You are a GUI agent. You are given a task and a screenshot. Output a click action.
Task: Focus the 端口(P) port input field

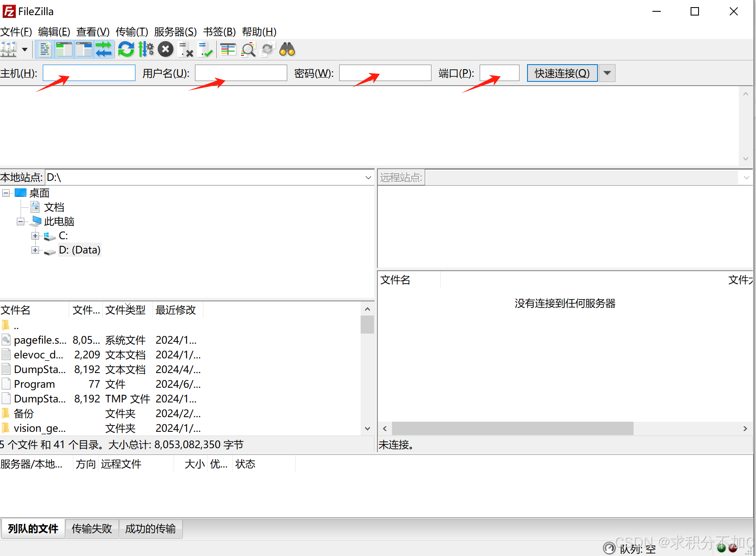[499, 73]
